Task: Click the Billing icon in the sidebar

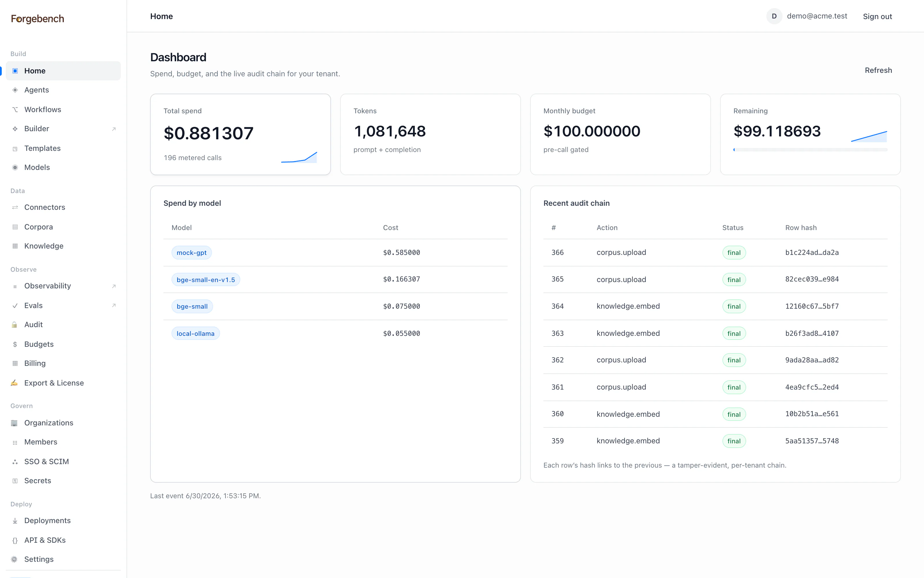Action: coord(15,363)
